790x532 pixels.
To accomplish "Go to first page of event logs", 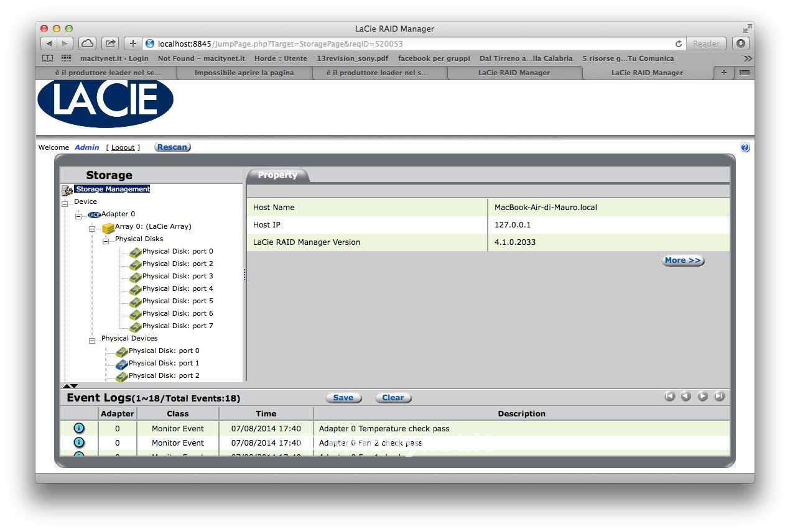I will [670, 397].
